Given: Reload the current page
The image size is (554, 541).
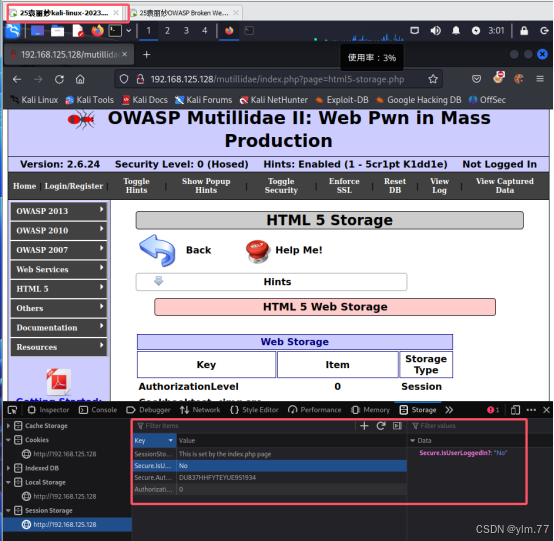Looking at the screenshot, I should coord(59,79).
